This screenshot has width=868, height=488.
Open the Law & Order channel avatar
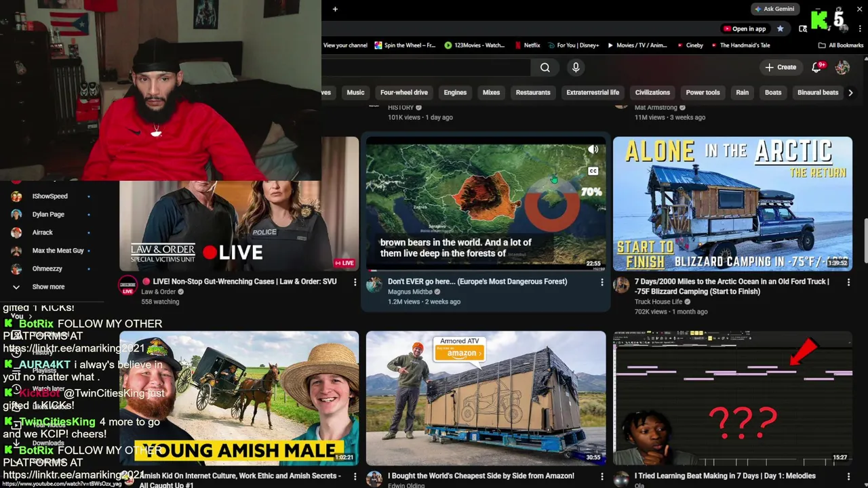[127, 285]
